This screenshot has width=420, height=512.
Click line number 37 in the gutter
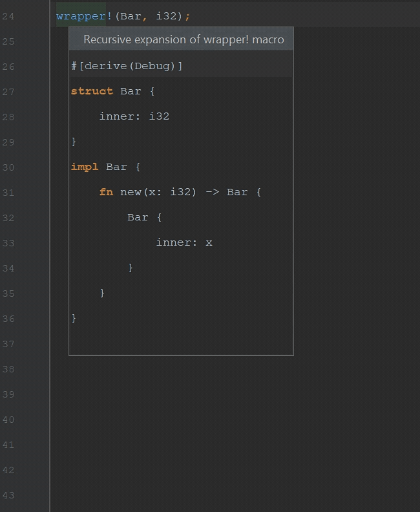point(8,344)
